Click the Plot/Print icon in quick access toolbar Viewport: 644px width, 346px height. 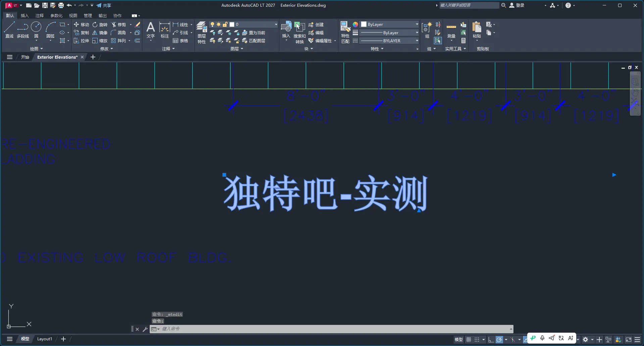pyautogui.click(x=61, y=5)
